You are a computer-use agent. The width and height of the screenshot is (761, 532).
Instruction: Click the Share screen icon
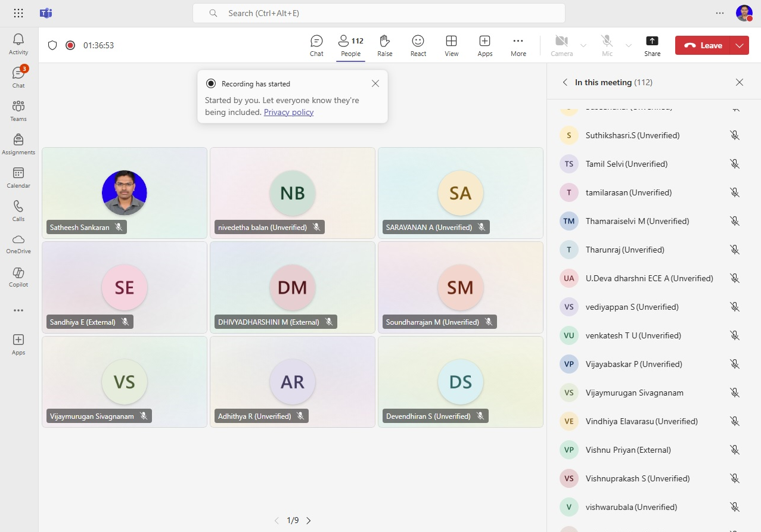coord(652,45)
